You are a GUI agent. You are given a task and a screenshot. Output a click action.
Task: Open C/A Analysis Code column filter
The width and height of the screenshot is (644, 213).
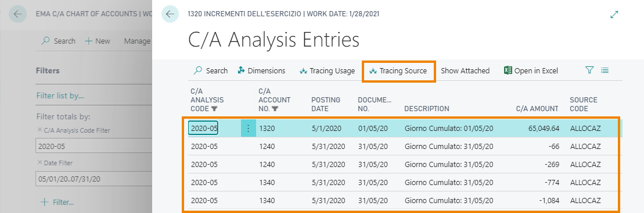click(x=214, y=109)
